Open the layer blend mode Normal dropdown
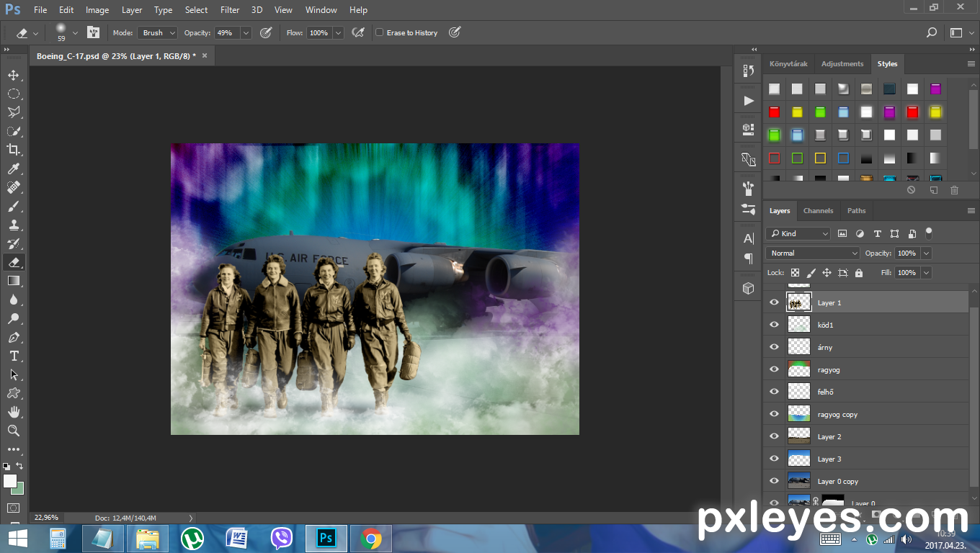The width and height of the screenshot is (980, 553). point(814,253)
